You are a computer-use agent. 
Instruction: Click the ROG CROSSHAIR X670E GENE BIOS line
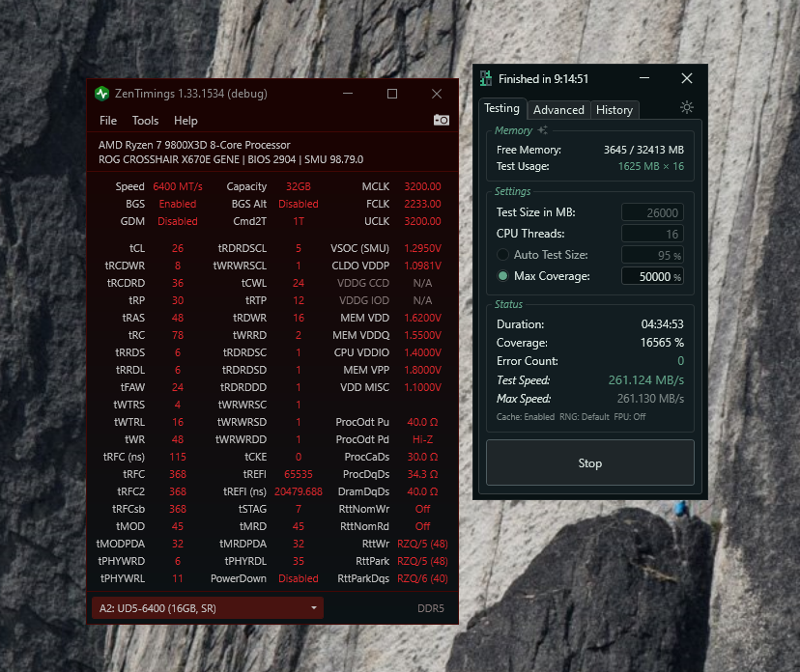[x=231, y=159]
